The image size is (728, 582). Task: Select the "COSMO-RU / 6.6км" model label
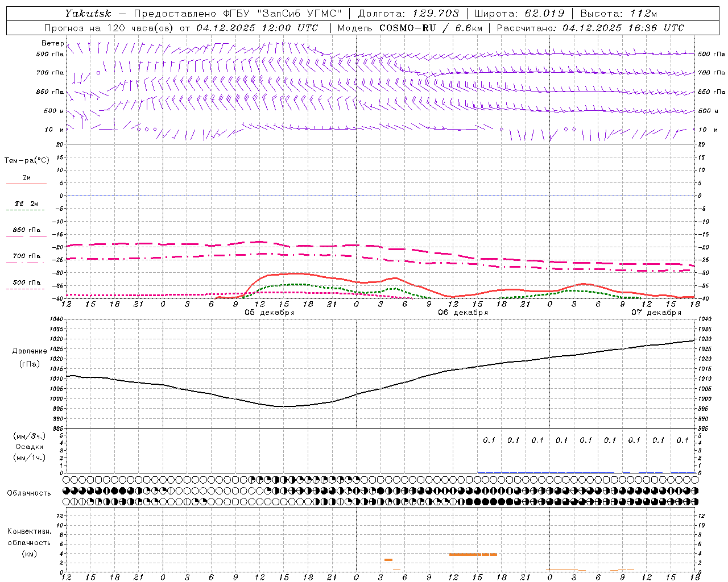[431, 28]
